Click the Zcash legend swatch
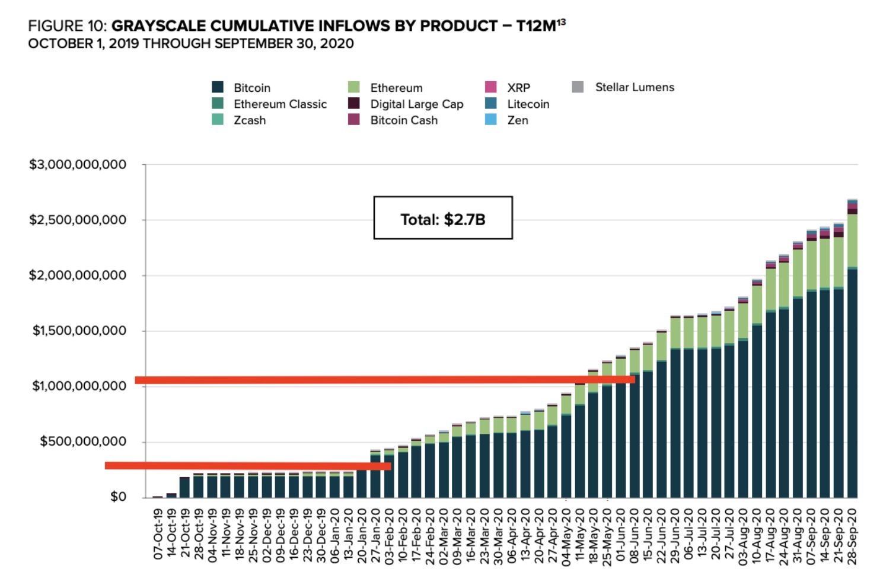Image resolution: width=880 pixels, height=588 pixels. pyautogui.click(x=218, y=120)
